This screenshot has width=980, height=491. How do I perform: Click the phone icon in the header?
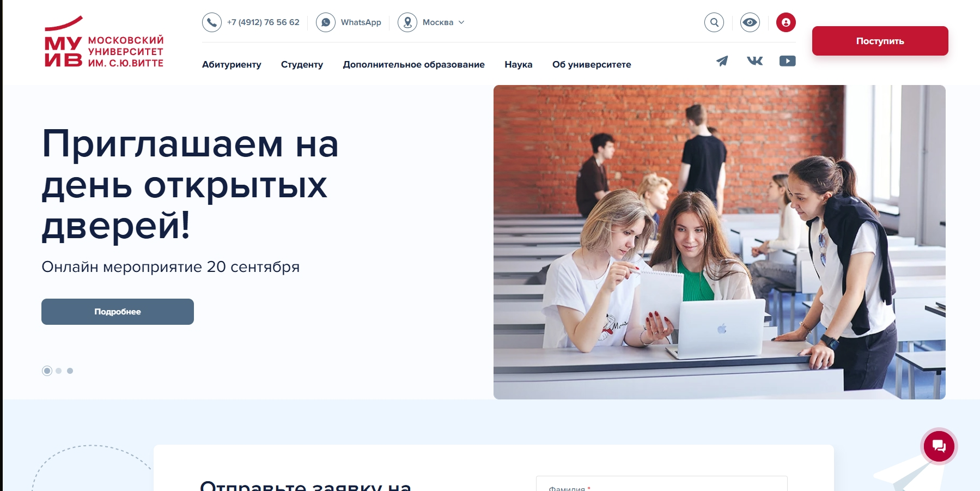coord(212,22)
